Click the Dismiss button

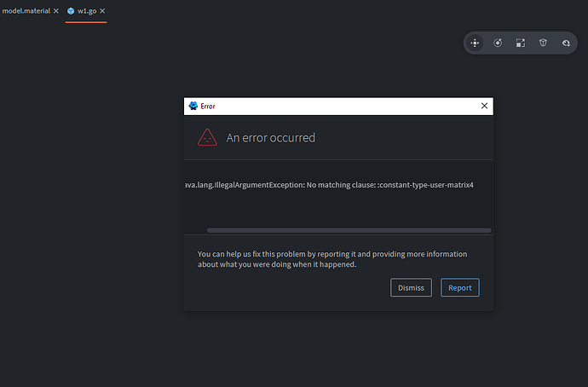point(411,288)
